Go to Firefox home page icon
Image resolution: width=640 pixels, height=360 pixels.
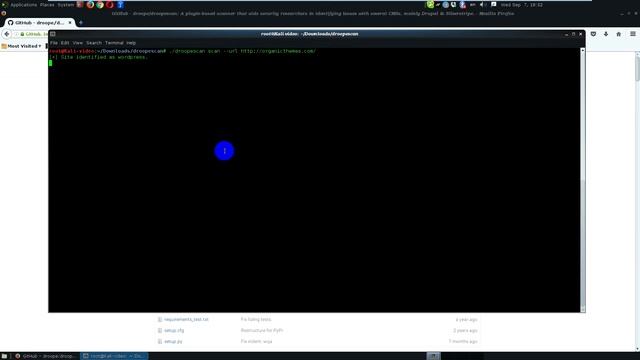[x=619, y=34]
